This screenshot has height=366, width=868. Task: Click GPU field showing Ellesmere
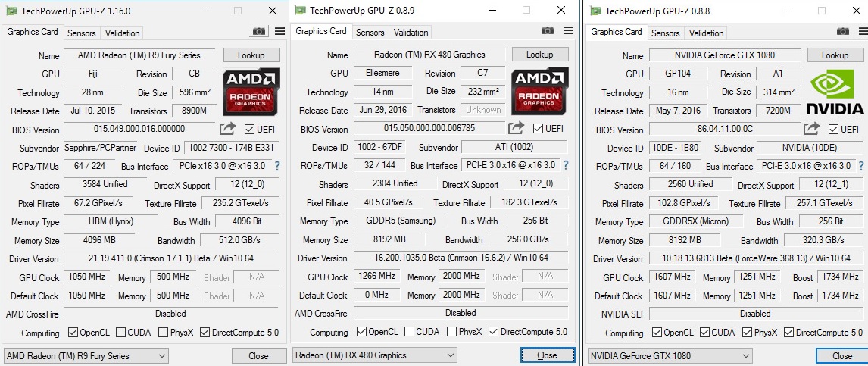click(x=382, y=73)
